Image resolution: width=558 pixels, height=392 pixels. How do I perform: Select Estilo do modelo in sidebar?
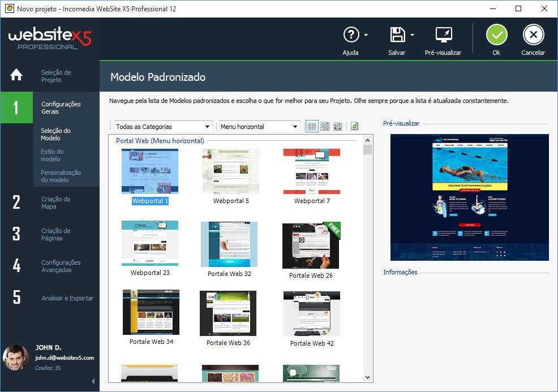click(52, 155)
